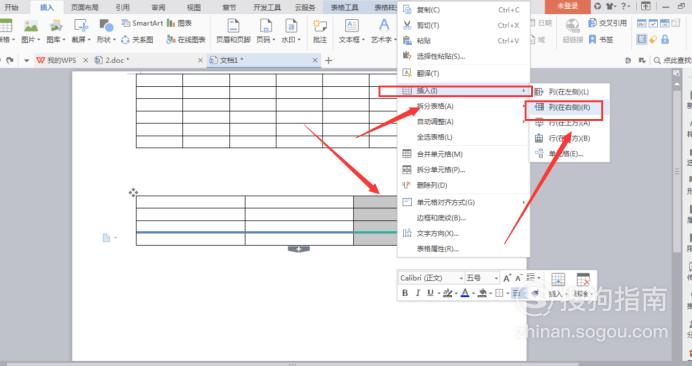The width and height of the screenshot is (692, 366).
Task: Open the 图片 picture insert icon
Action: point(30,26)
